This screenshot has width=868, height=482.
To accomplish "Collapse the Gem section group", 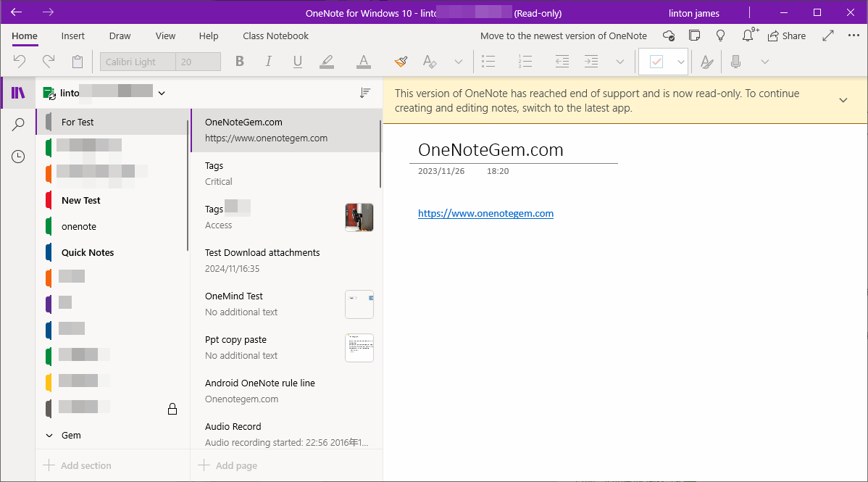I will pos(49,436).
